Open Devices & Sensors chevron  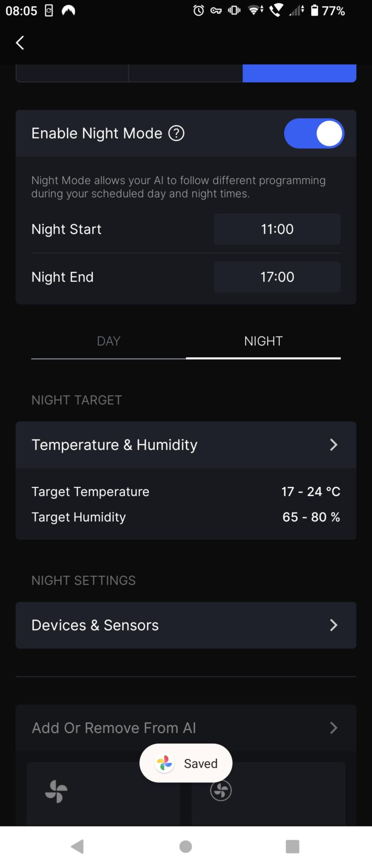coord(333,625)
